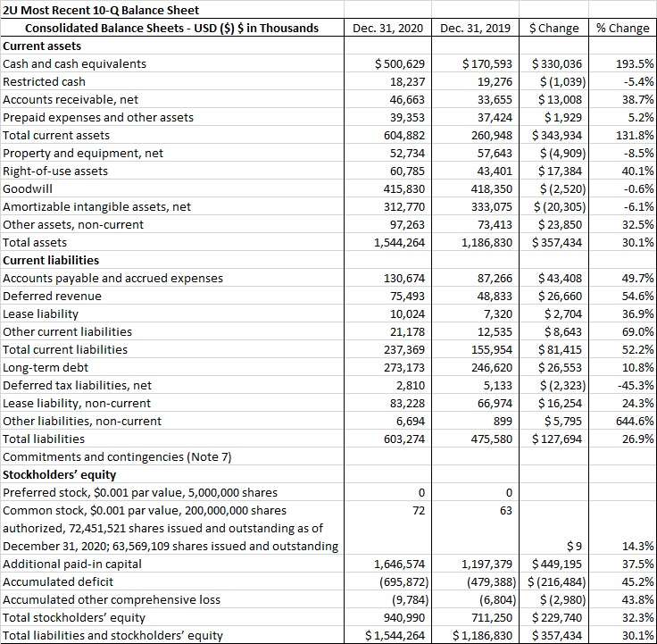The width and height of the screenshot is (657, 644).
Task: Click the Dec. 31, 2020 column header
Action: (388, 28)
